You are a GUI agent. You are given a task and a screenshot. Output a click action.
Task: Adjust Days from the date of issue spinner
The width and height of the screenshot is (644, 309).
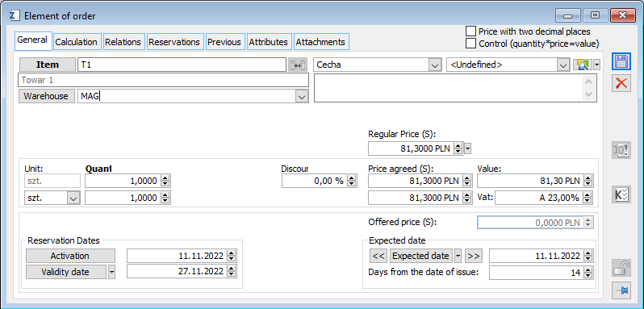[x=588, y=272]
